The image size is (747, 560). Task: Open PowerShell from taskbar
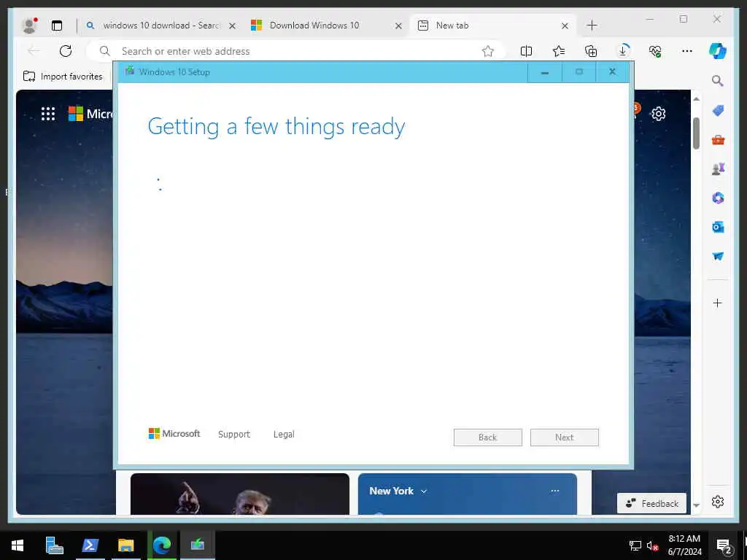coord(90,545)
